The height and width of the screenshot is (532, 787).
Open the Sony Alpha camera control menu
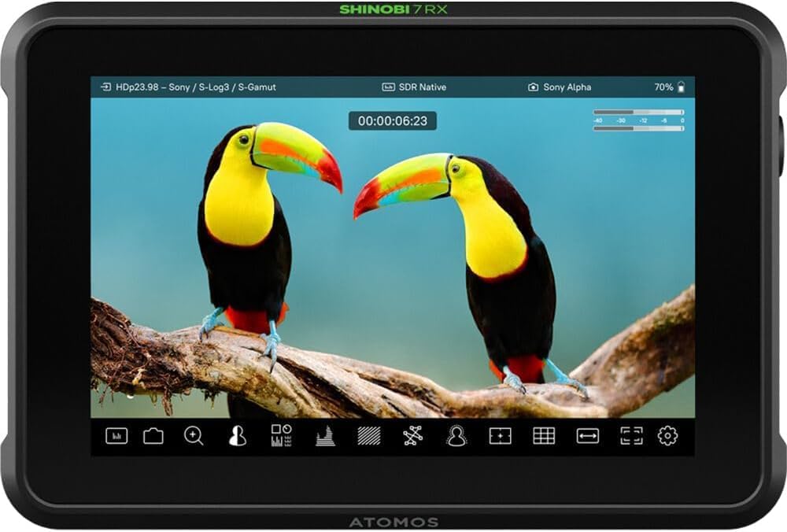560,87
